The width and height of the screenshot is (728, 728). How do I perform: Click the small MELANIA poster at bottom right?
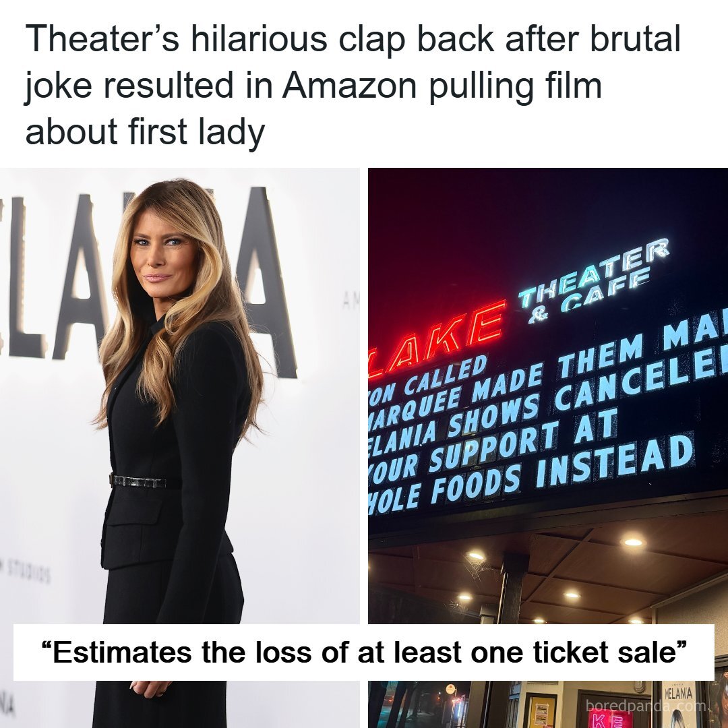coord(679,704)
